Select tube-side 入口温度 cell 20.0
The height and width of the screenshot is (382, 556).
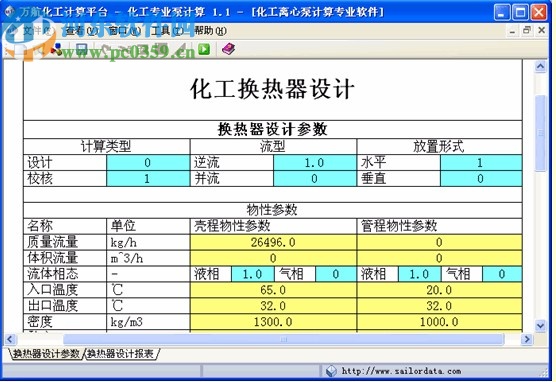pyautogui.click(x=439, y=290)
